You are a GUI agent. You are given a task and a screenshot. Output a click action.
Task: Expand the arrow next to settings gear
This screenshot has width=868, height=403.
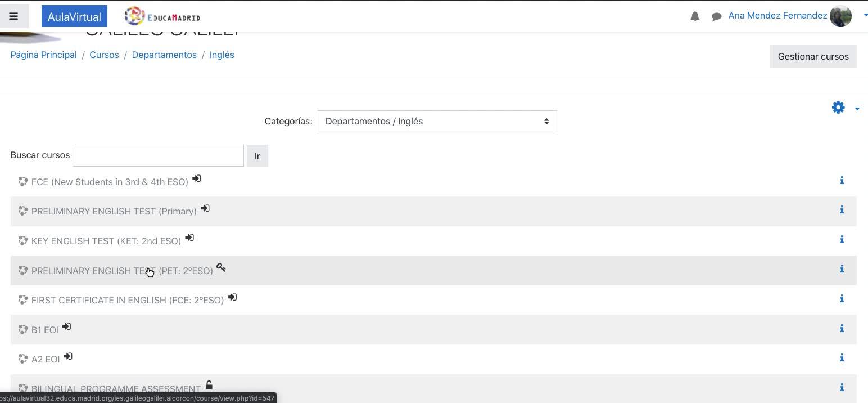point(857,109)
